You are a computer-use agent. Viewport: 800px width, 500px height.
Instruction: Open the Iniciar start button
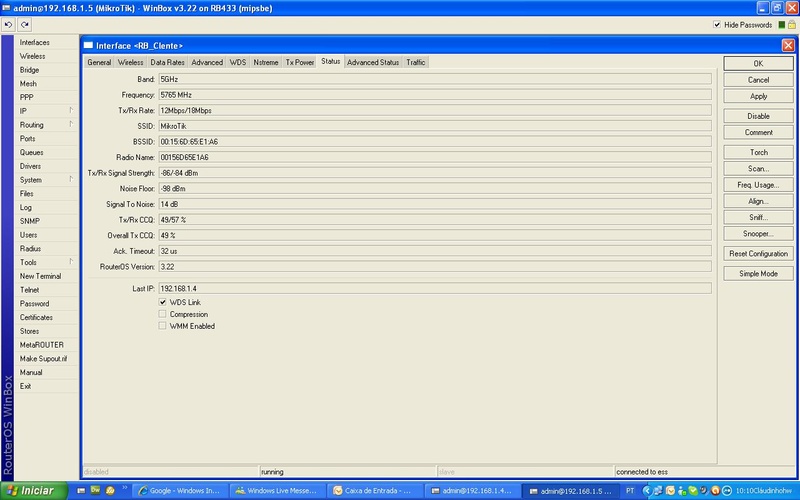point(34,490)
